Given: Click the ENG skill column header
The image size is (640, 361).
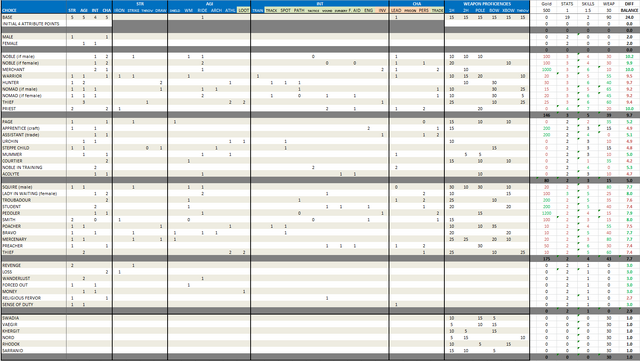Looking at the screenshot, I should (369, 10).
